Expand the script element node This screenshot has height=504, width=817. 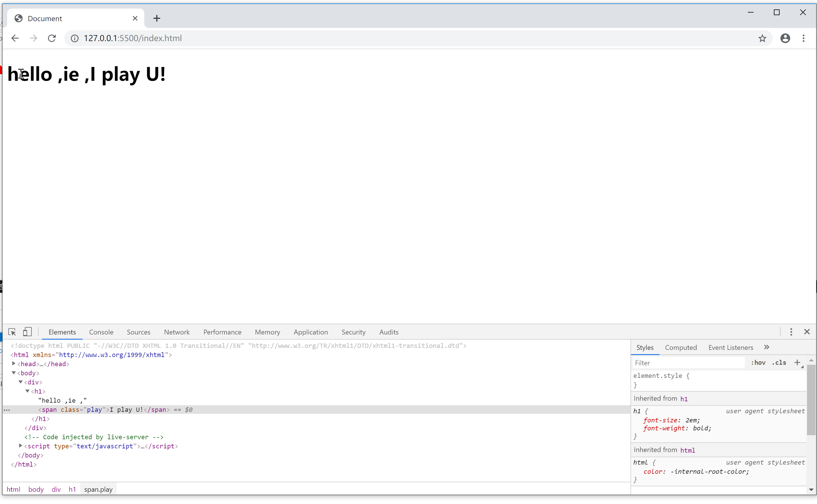coord(21,446)
